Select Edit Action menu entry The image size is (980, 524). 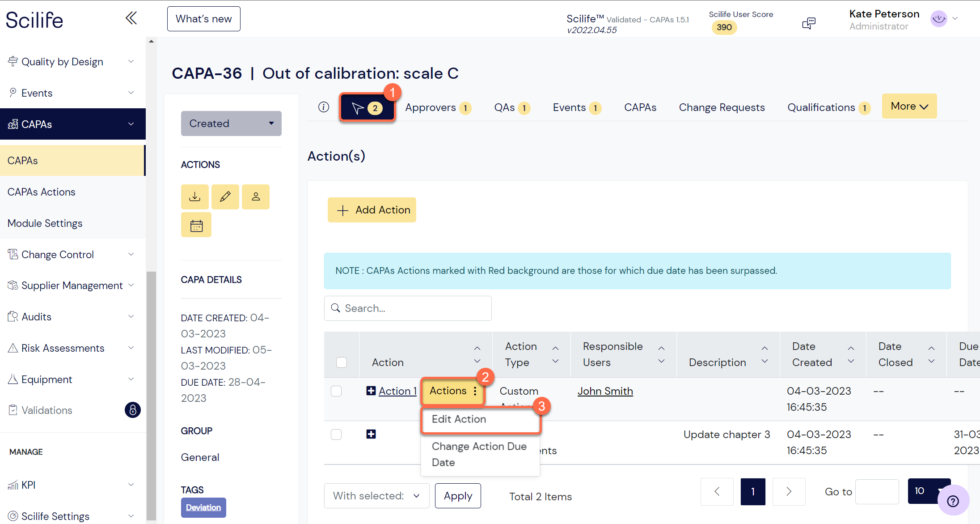(481, 419)
